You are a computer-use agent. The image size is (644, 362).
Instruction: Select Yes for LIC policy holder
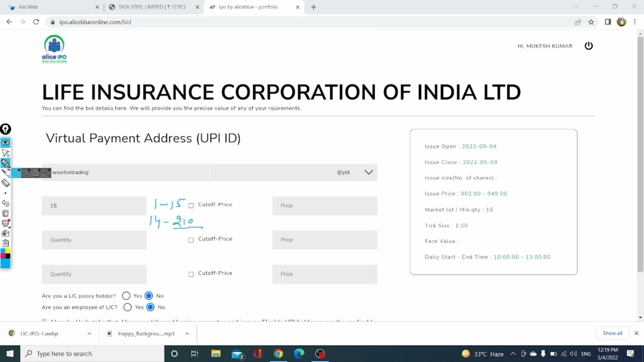tap(126, 296)
